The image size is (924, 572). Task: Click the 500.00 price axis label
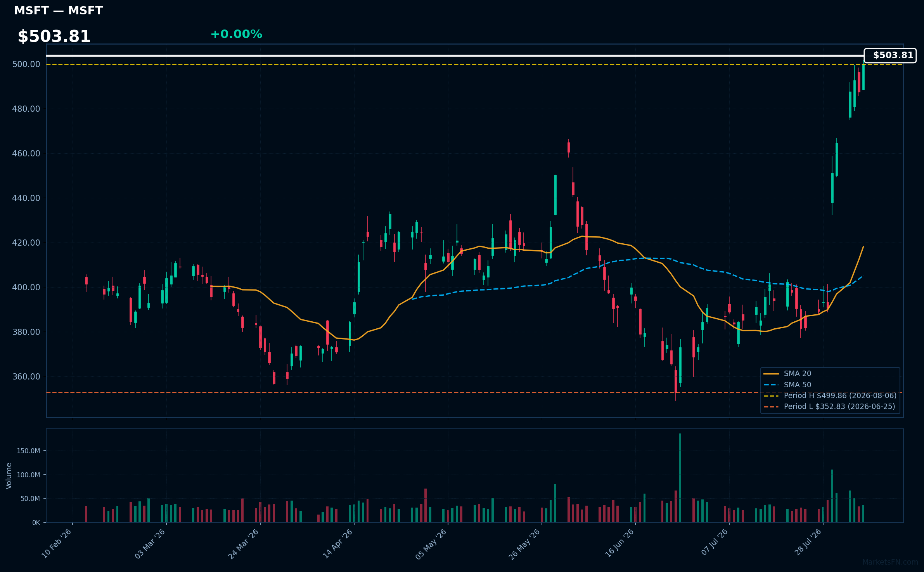[26, 64]
